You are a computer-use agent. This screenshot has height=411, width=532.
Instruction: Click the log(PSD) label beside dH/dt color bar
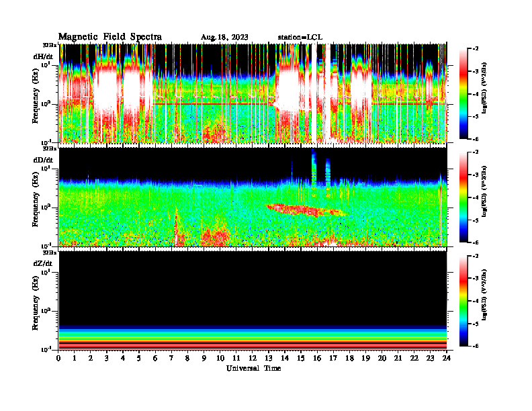(x=484, y=88)
